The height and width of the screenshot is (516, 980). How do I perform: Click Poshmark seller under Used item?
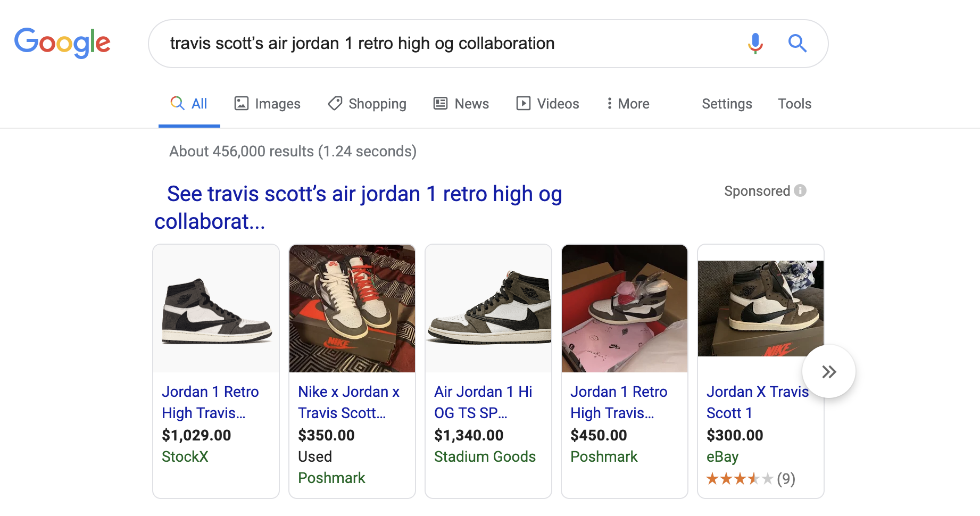tap(331, 478)
